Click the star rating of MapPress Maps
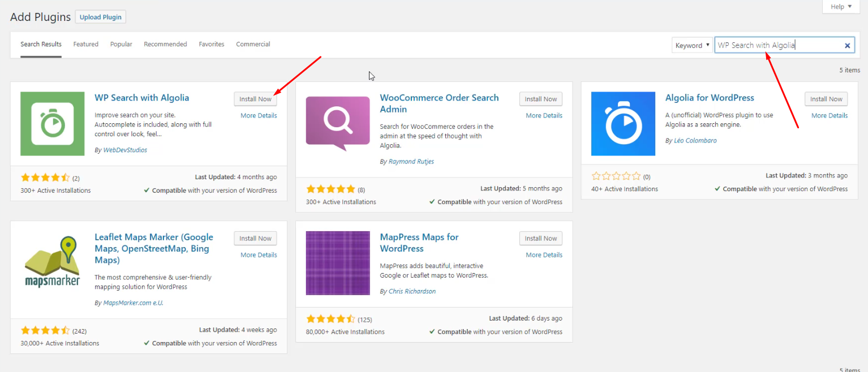Image resolution: width=868 pixels, height=372 pixels. pyautogui.click(x=330, y=319)
